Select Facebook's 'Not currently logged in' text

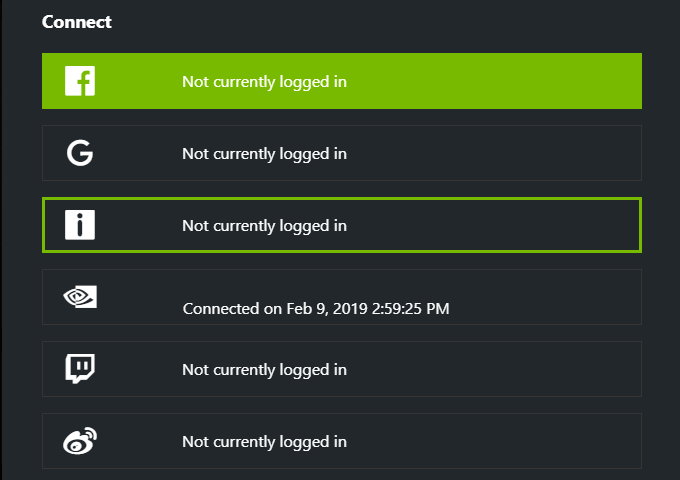(264, 82)
